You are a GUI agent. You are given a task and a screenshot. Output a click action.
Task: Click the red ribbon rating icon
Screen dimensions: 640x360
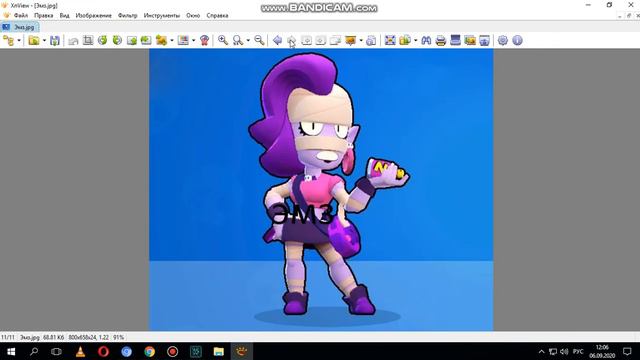204,40
